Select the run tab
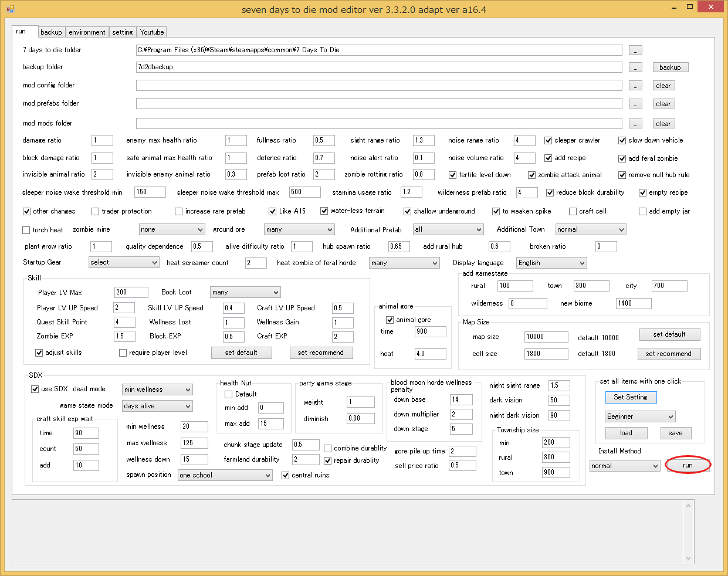The image size is (728, 576). point(25,31)
